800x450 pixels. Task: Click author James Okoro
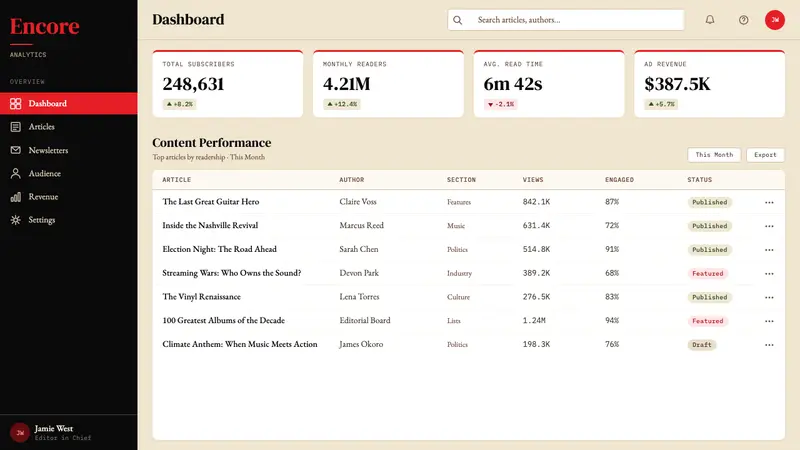tap(361, 344)
